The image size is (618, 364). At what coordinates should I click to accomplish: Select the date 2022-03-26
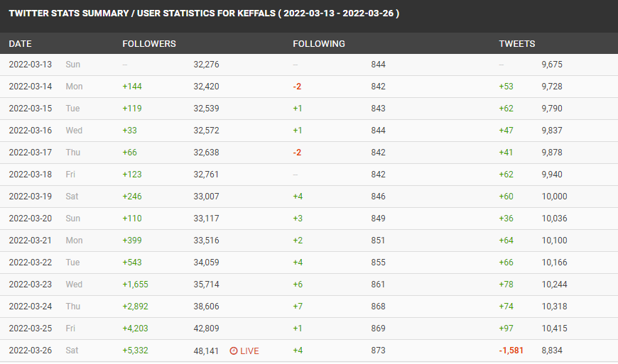tap(31, 351)
